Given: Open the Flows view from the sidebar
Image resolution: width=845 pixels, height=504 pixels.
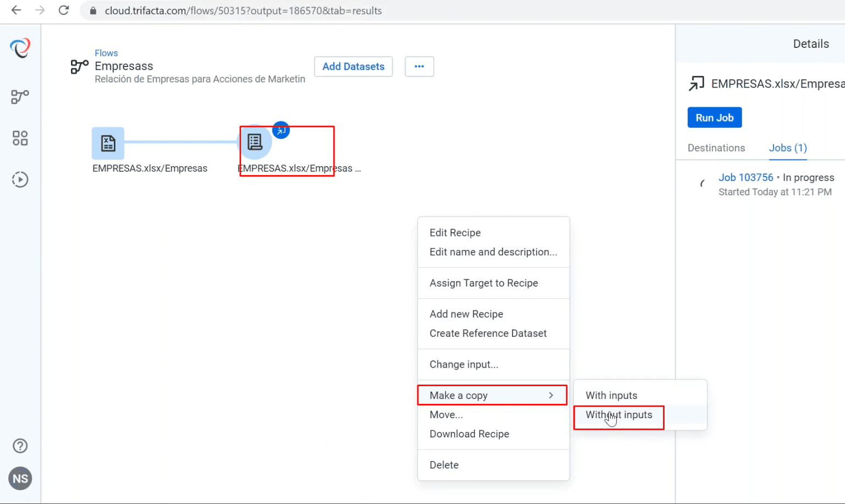Looking at the screenshot, I should [20, 97].
